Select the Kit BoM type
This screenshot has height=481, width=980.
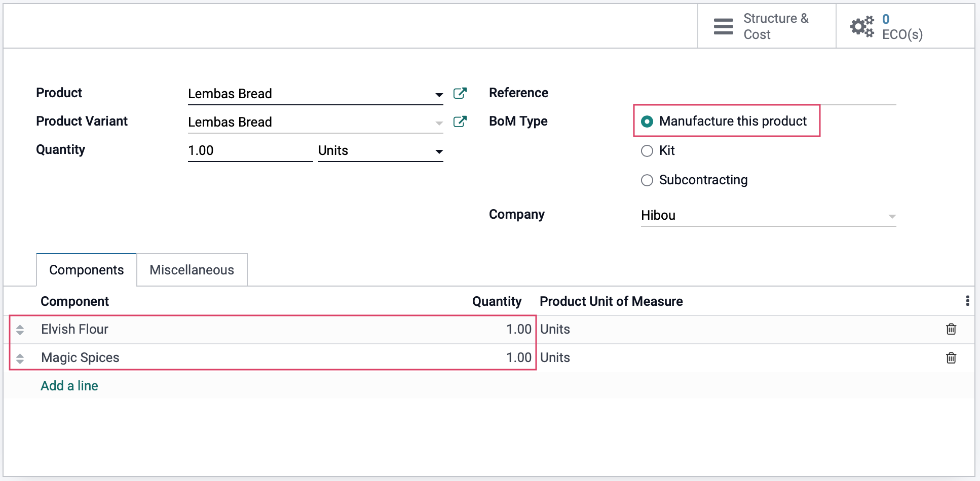coord(647,151)
